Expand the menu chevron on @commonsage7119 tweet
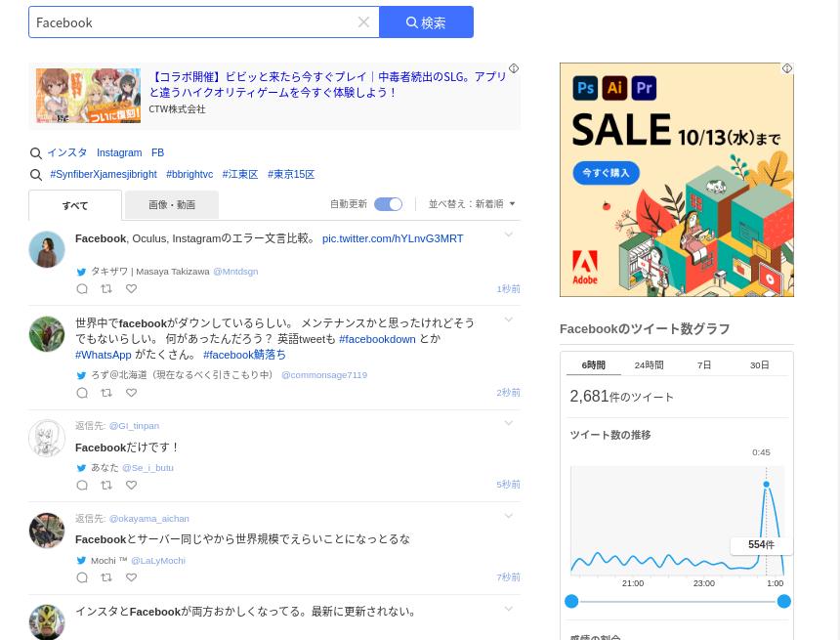This screenshot has height=640, width=840. pos(508,320)
